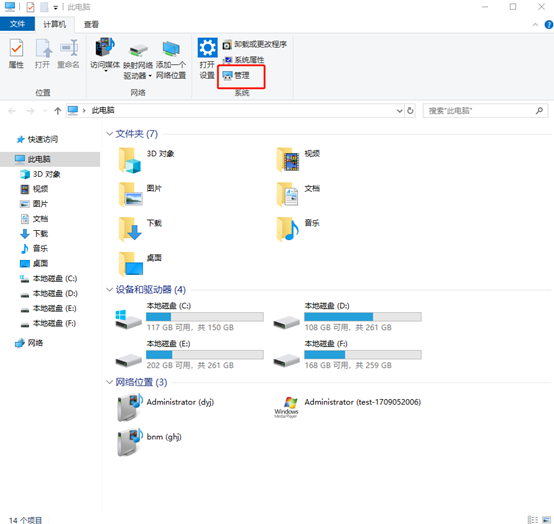Click Add a network location (添加一个网络位置)
This screenshot has height=524, width=554.
(x=171, y=59)
